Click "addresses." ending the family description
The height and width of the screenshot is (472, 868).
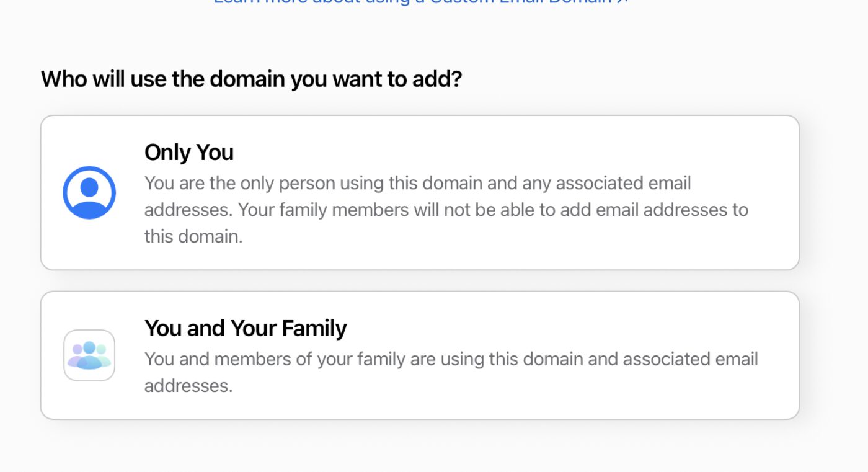pyautogui.click(x=188, y=386)
